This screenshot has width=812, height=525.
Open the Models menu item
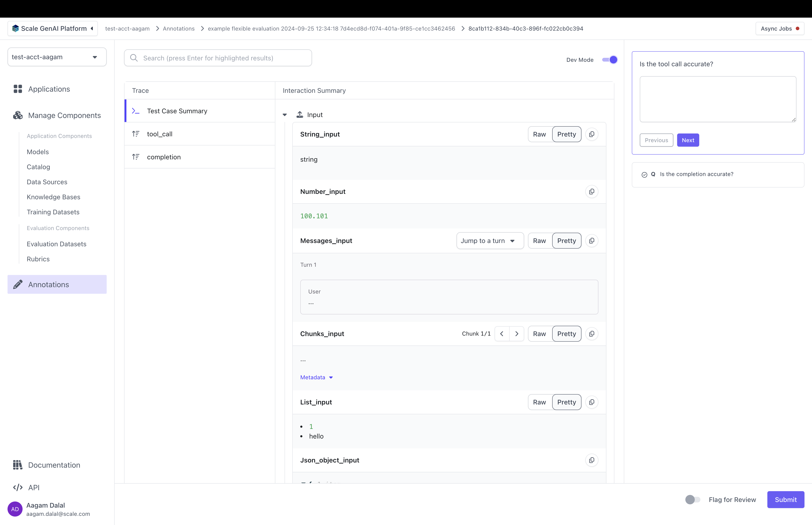pos(38,152)
